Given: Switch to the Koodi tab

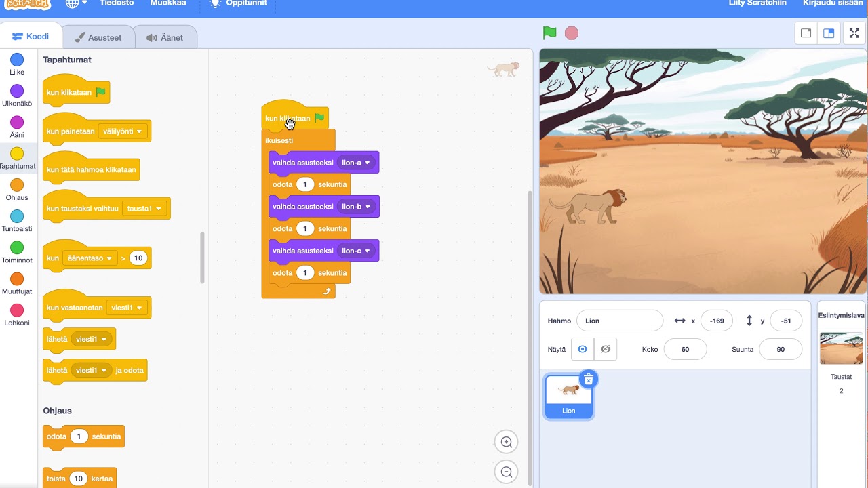Looking at the screenshot, I should click(31, 37).
